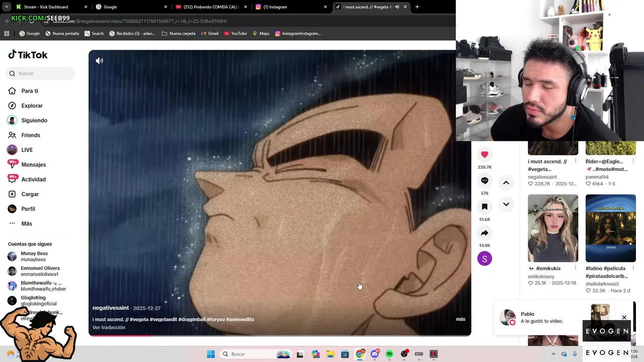The height and width of the screenshot is (362, 644).
Task: Open the pammal94 username link
Action: coord(597,177)
